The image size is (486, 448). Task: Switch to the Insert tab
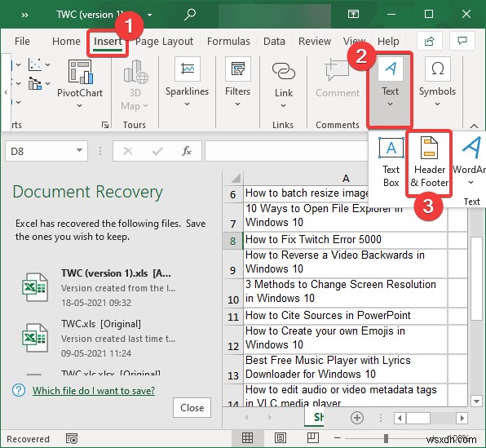click(x=108, y=42)
